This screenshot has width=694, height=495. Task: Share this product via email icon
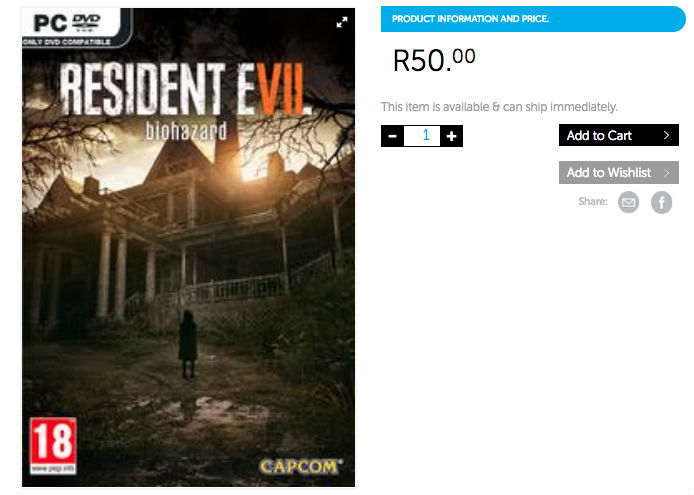tap(628, 202)
